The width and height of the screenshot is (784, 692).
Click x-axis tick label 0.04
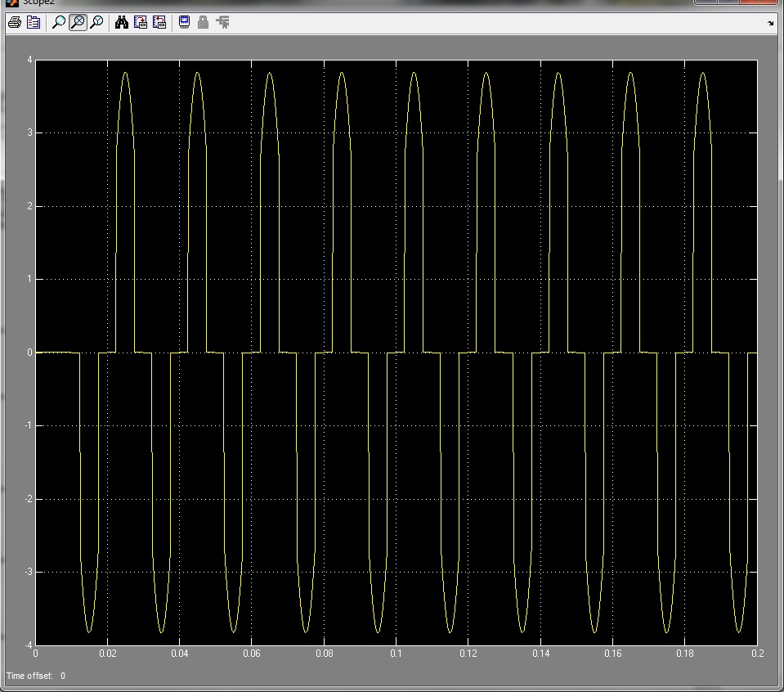pos(180,654)
